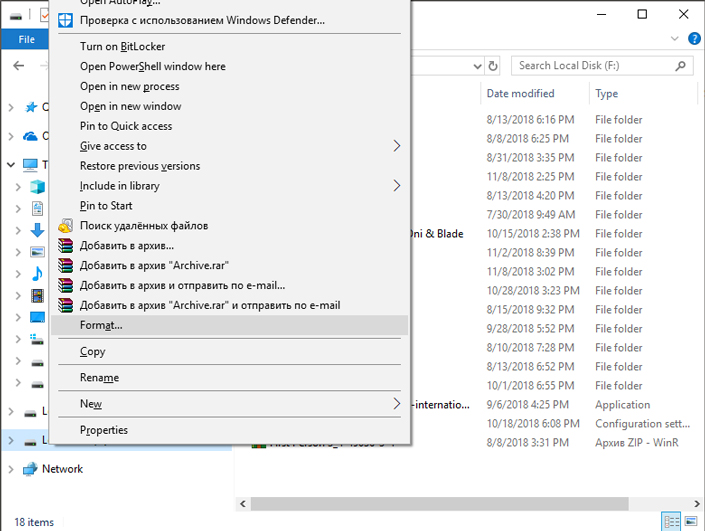Screen dimensions: 705x531
Task: Choose Pin to Quick access
Action: [229, 126]
